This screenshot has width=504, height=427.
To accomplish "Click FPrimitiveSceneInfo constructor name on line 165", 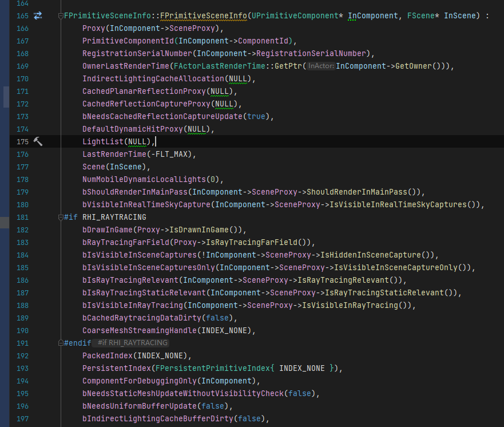I will coord(204,16).
